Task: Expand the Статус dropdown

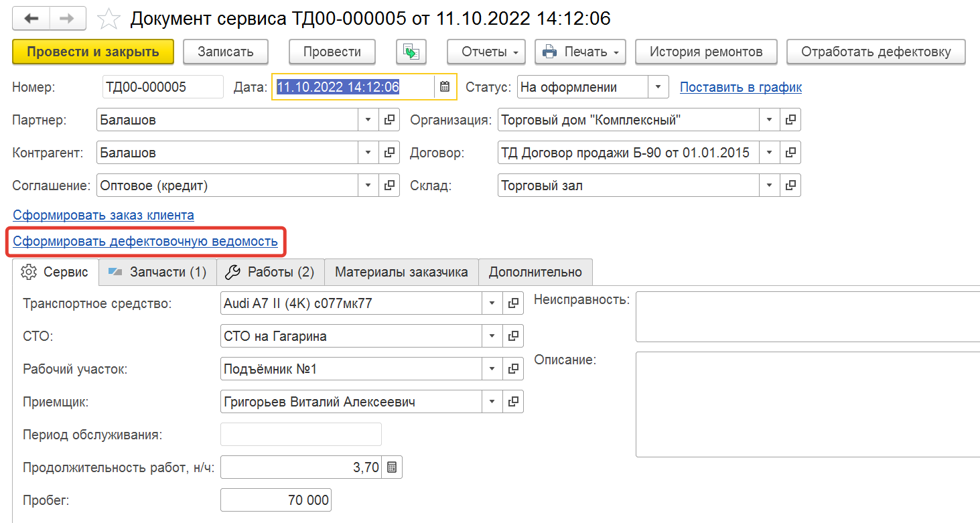Action: [x=658, y=87]
